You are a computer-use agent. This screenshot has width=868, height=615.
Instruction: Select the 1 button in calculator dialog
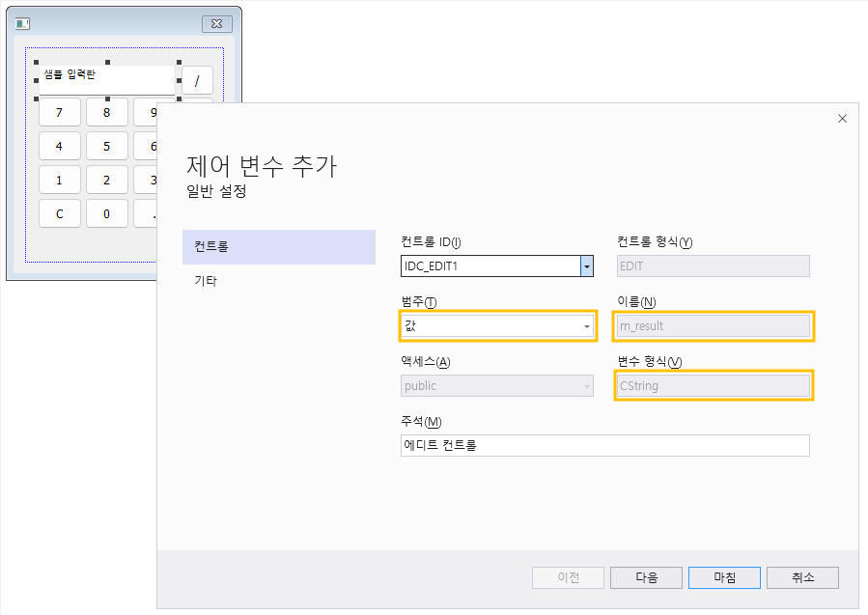[60, 181]
